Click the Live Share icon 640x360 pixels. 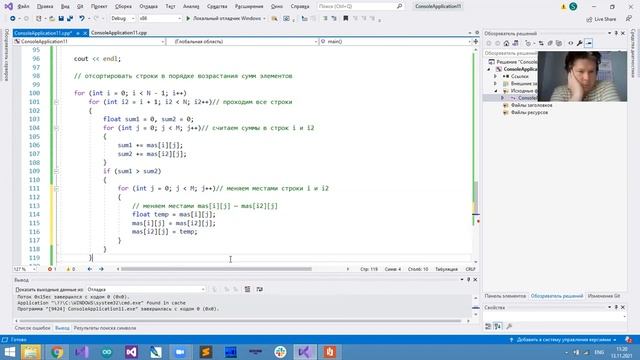[x=589, y=19]
